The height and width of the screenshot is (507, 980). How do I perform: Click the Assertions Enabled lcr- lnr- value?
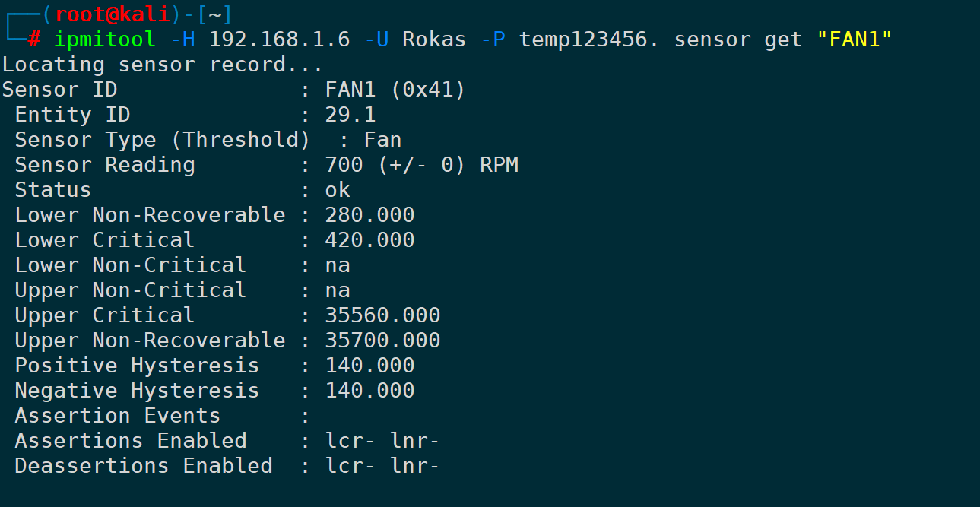click(382, 441)
